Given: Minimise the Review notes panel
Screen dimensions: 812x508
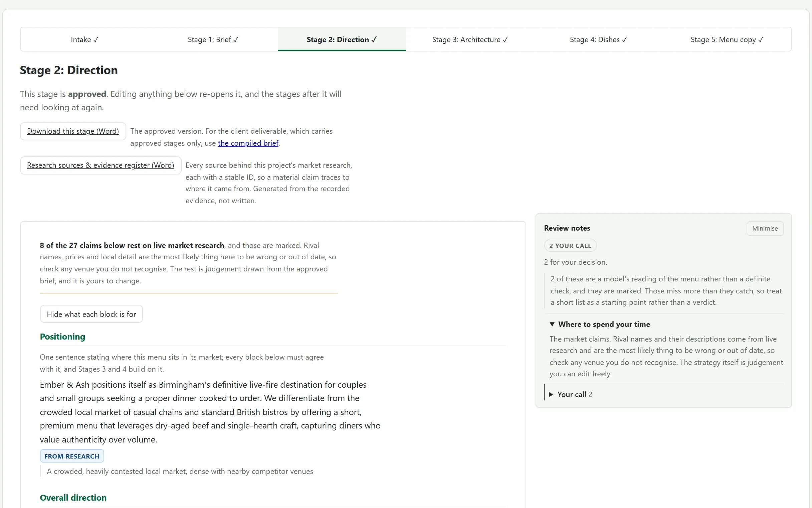Looking at the screenshot, I should tap(765, 229).
